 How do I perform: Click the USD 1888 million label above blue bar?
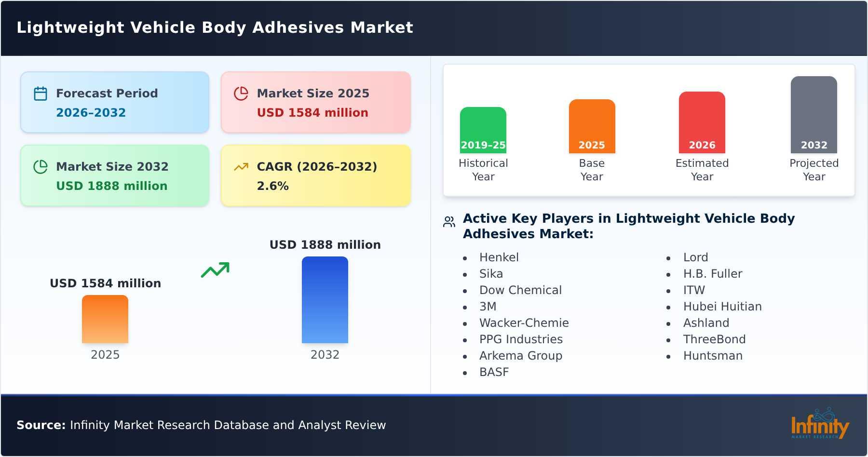click(x=325, y=245)
